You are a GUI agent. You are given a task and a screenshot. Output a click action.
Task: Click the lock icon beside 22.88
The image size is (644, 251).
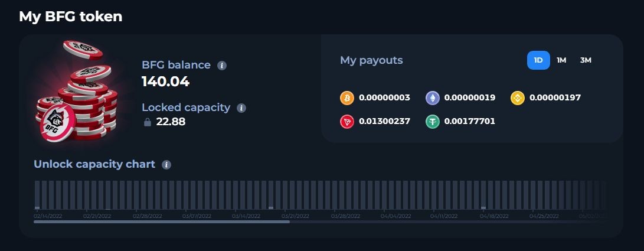click(148, 122)
